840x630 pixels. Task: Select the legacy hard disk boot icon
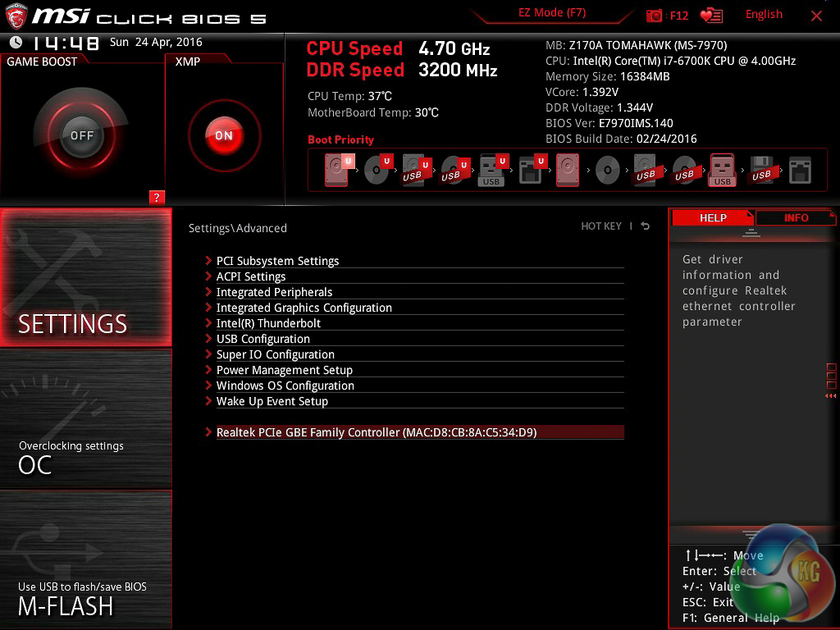[568, 170]
